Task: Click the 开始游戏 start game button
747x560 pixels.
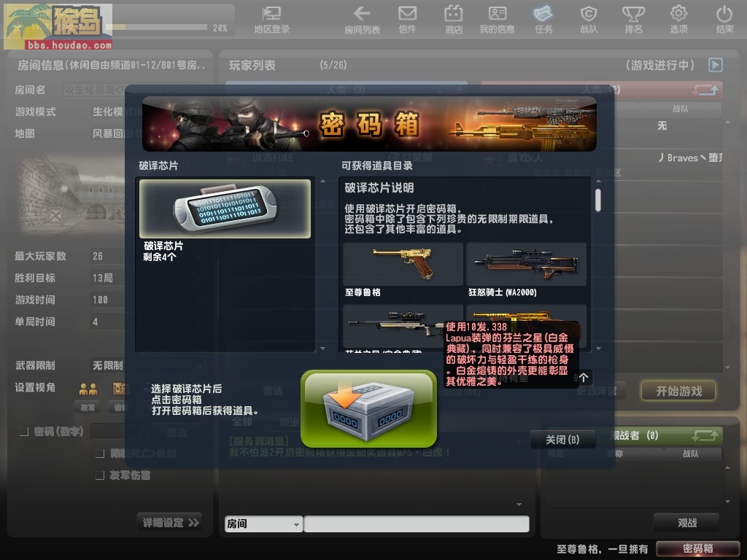Action: 679,391
